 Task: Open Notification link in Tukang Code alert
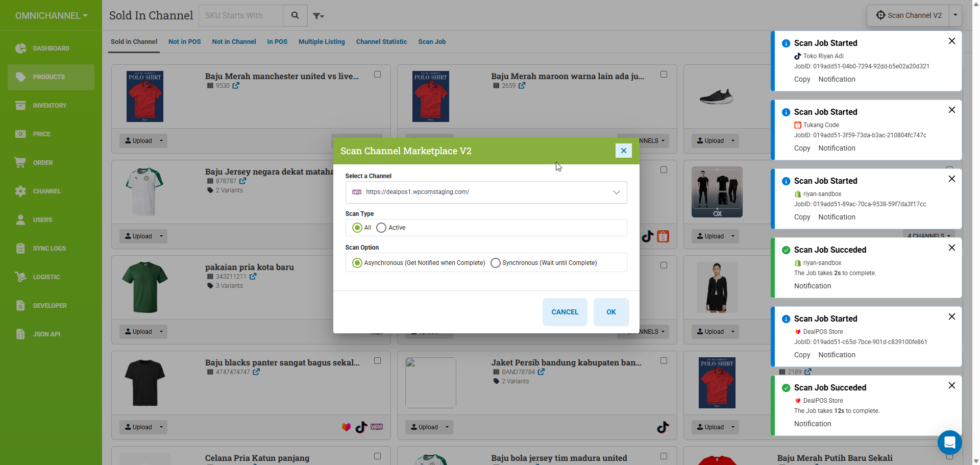point(837,148)
